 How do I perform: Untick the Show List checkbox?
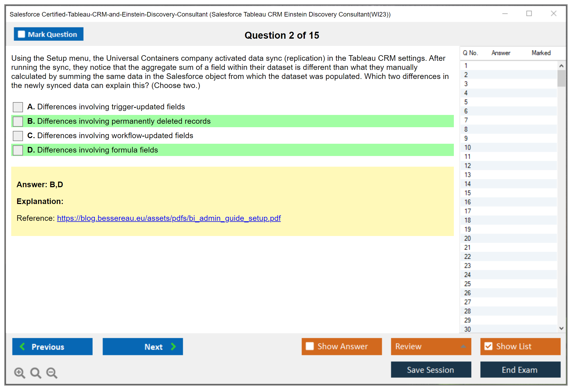pos(488,346)
